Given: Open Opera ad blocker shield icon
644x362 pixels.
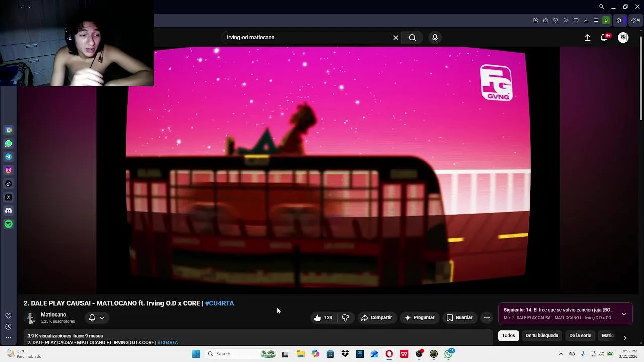Looking at the screenshot, I should 556,20.
